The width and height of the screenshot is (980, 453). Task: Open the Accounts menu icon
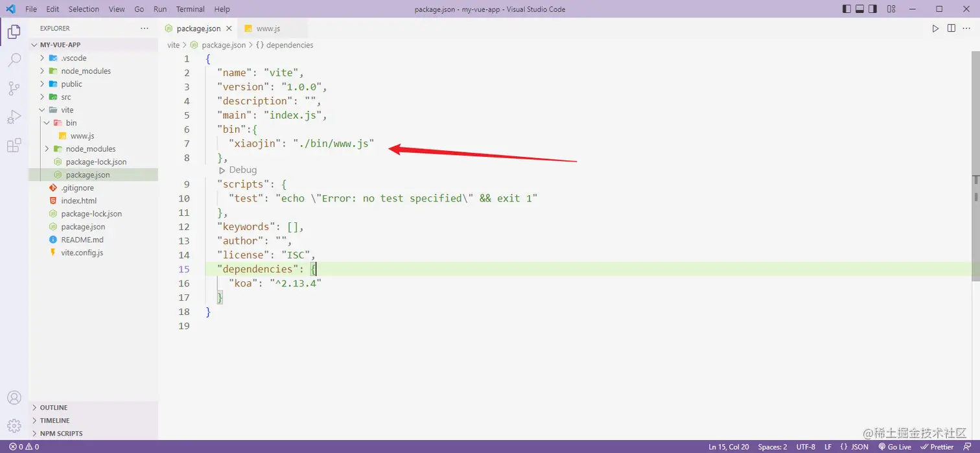(14, 397)
